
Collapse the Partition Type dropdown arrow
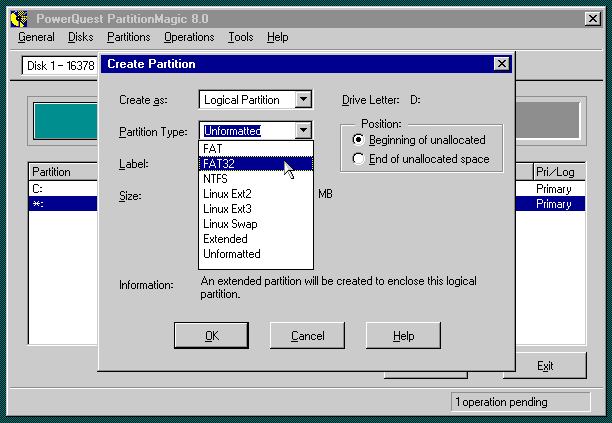point(304,130)
